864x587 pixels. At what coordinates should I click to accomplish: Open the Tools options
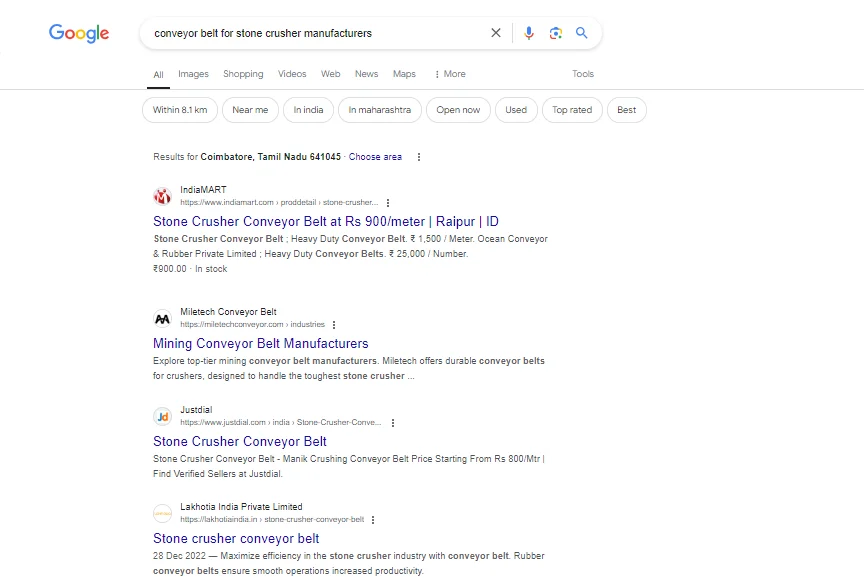coord(582,74)
